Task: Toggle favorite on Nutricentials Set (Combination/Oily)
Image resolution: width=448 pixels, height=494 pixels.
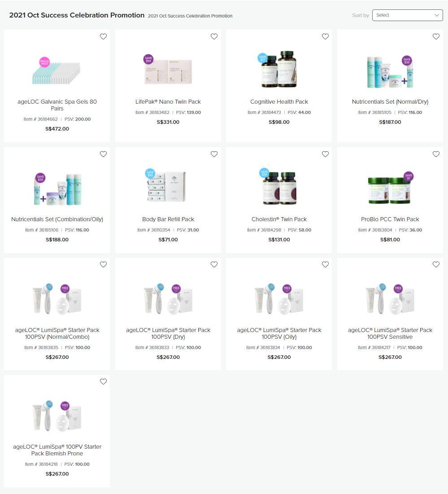Action: [103, 154]
